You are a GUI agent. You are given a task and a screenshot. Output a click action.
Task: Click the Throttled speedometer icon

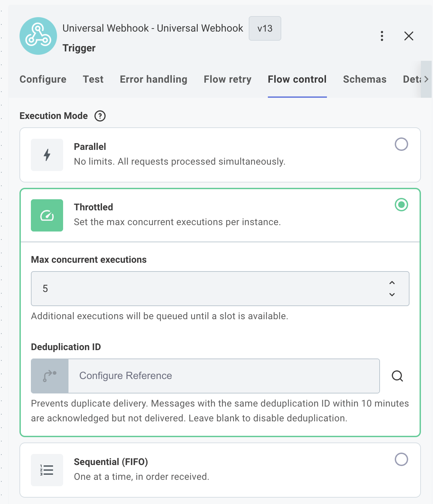tap(47, 215)
